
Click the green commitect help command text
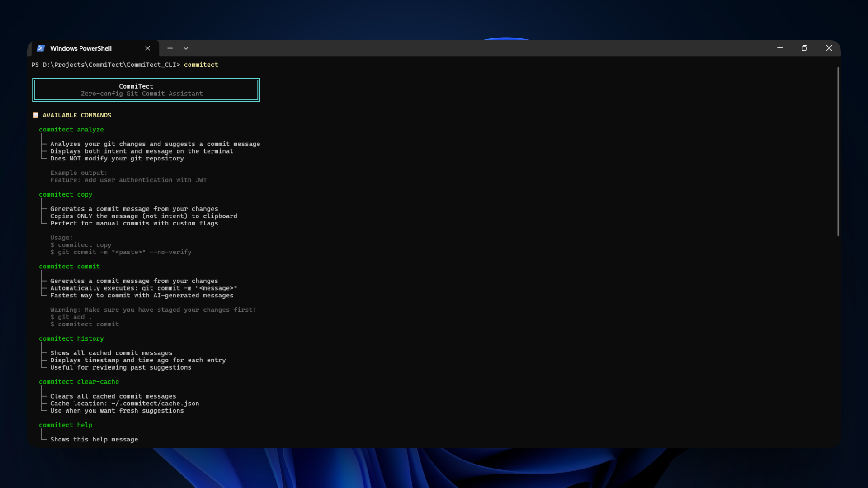66,425
